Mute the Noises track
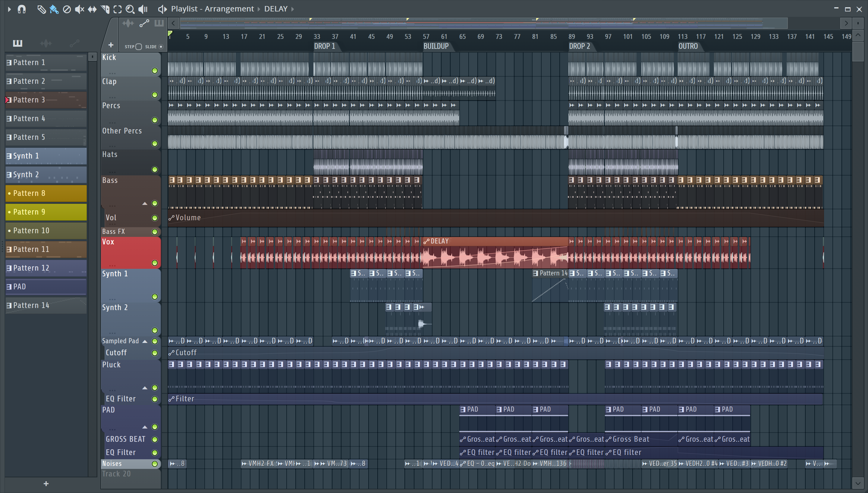 [155, 464]
